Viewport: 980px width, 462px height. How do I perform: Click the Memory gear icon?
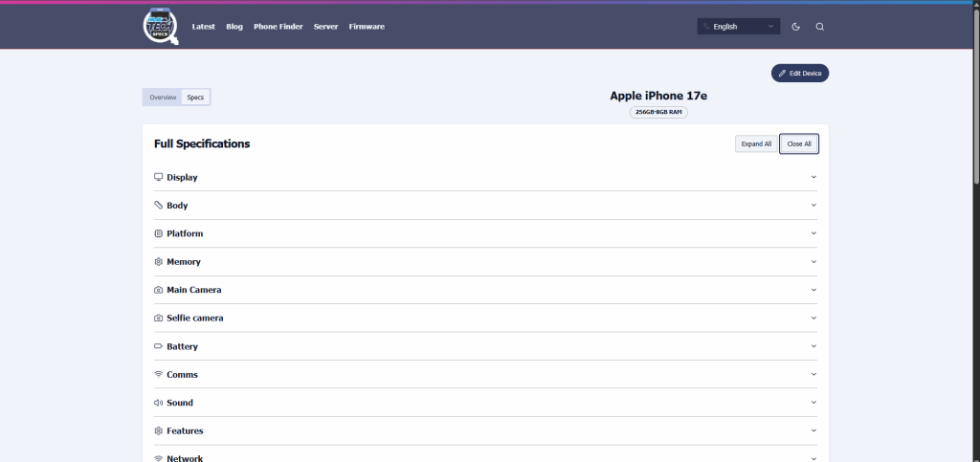tap(158, 261)
